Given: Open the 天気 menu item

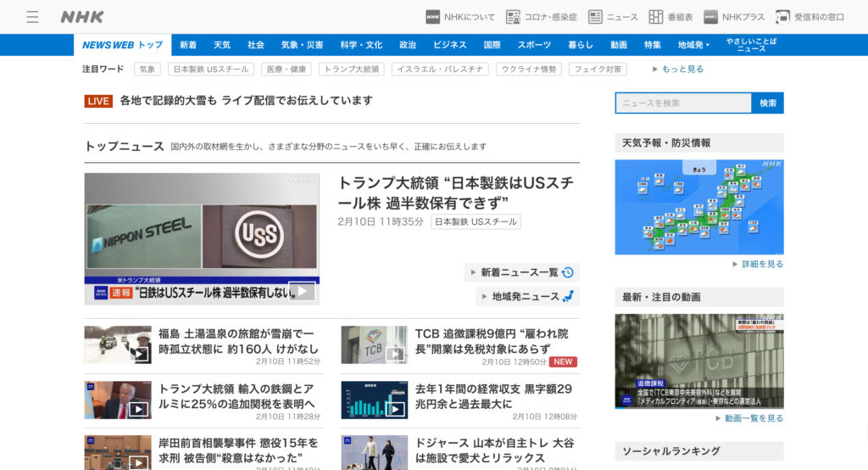Looking at the screenshot, I should point(222,45).
